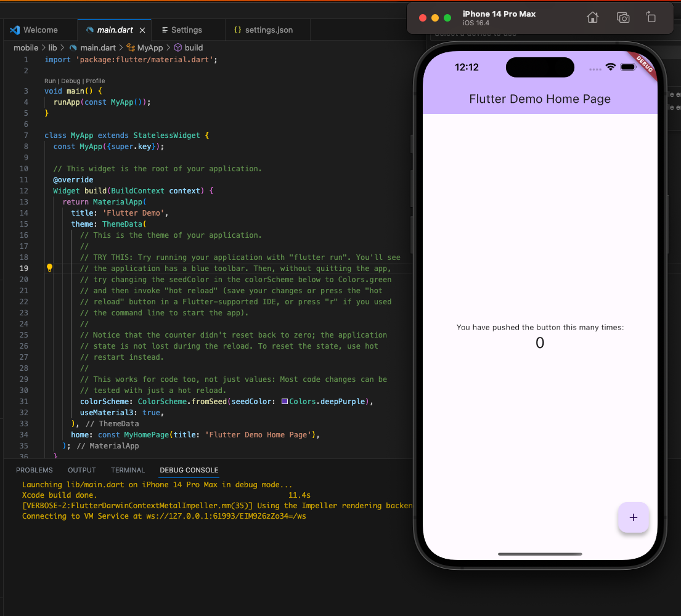This screenshot has width=681, height=616.
Task: Click the breadcrumb MyApp class icon
Action: (x=130, y=47)
